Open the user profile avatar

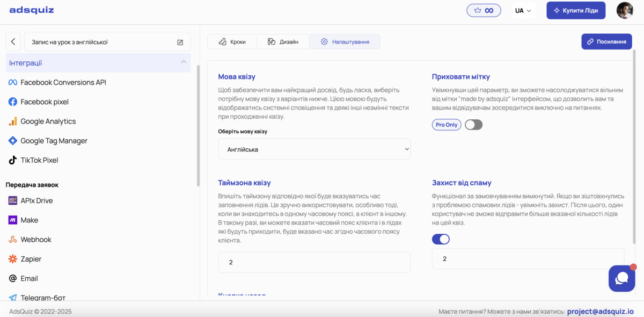coord(625,10)
